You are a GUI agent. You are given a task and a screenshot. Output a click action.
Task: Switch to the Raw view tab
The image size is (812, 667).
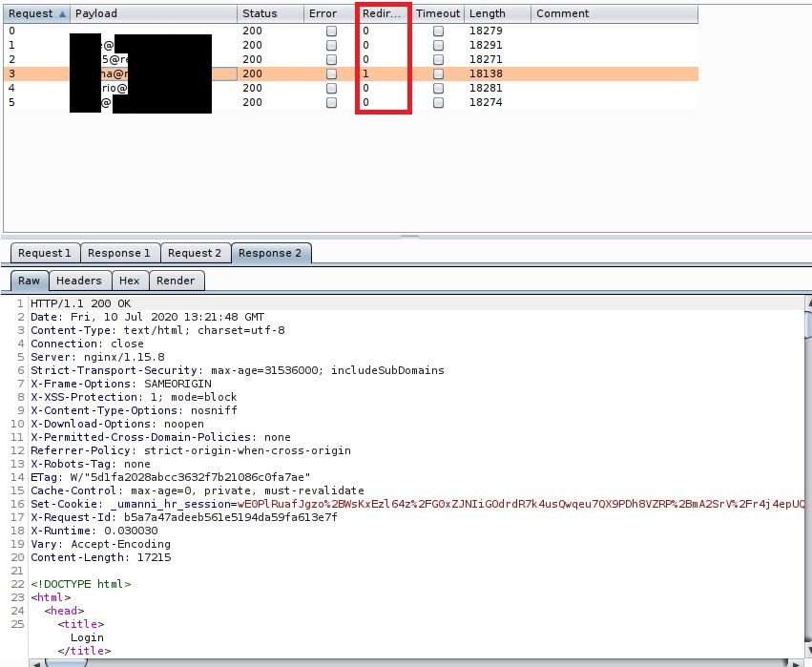point(30,281)
